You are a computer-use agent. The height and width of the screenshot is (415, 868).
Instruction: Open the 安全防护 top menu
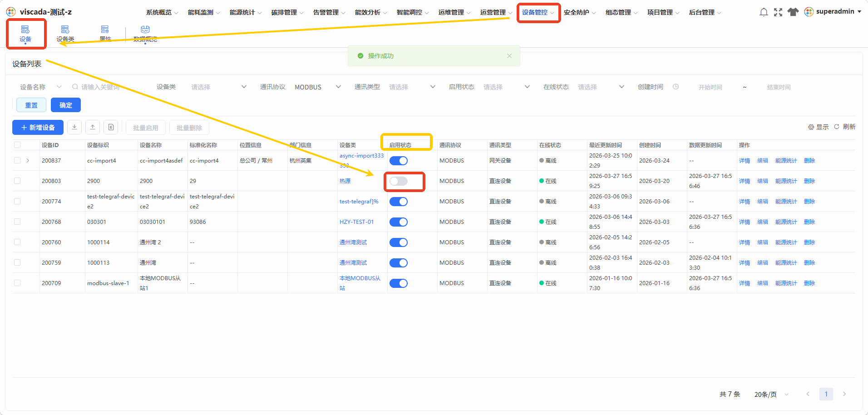coord(580,12)
